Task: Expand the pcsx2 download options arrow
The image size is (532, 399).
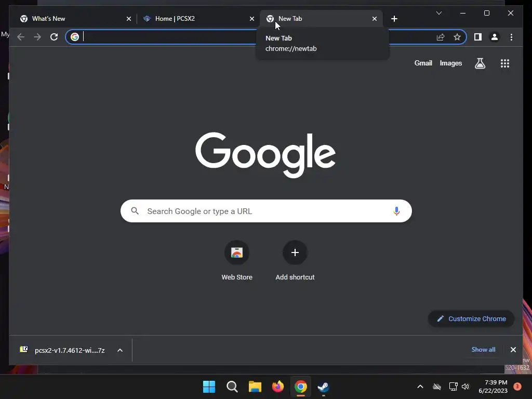Action: (120, 350)
